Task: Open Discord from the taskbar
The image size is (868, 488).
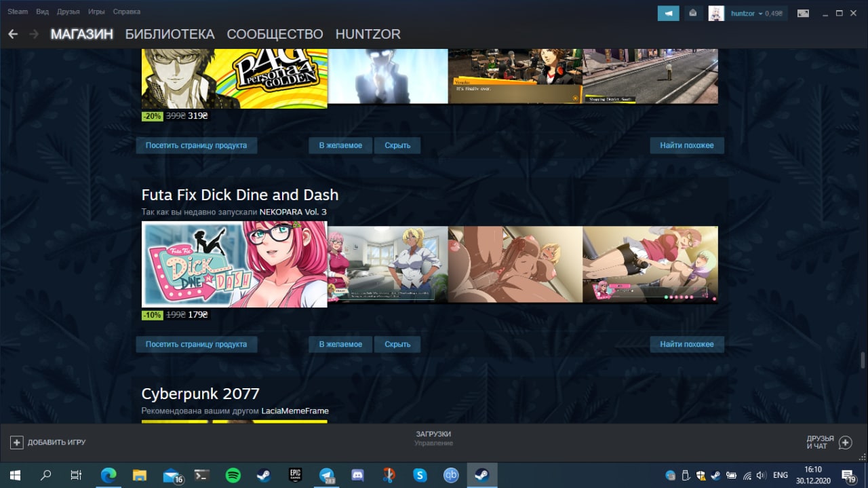Action: pos(357,475)
